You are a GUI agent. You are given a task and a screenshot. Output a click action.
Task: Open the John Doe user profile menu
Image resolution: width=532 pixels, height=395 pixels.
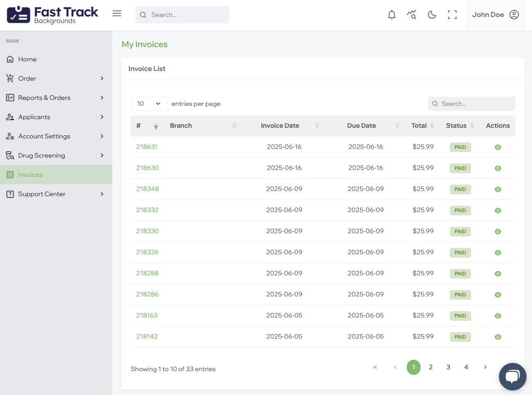[x=495, y=15]
